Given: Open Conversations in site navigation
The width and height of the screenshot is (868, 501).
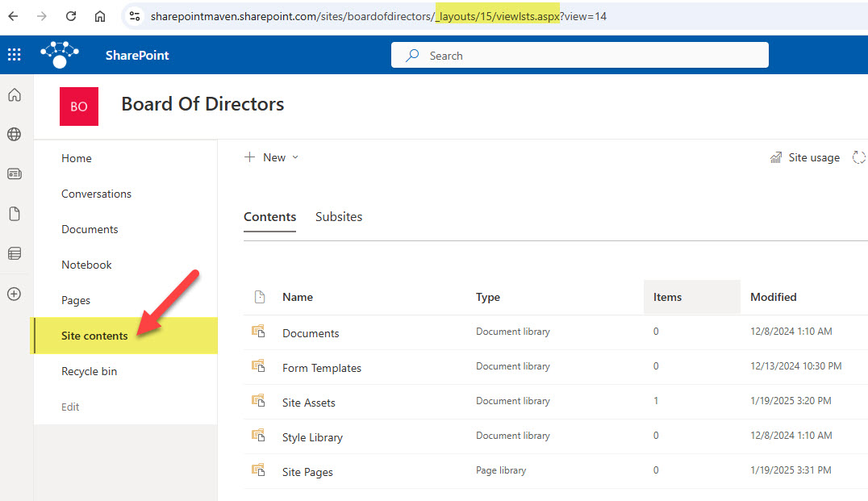Looking at the screenshot, I should (x=96, y=194).
